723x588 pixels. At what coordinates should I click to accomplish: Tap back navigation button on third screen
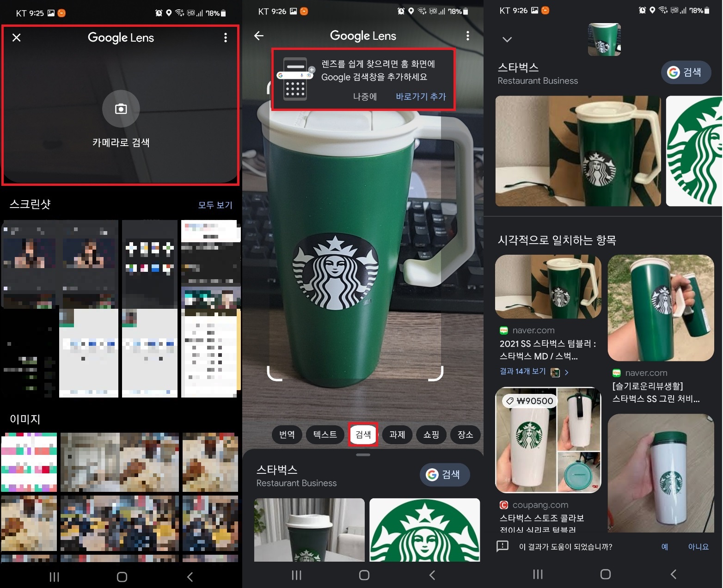(674, 574)
